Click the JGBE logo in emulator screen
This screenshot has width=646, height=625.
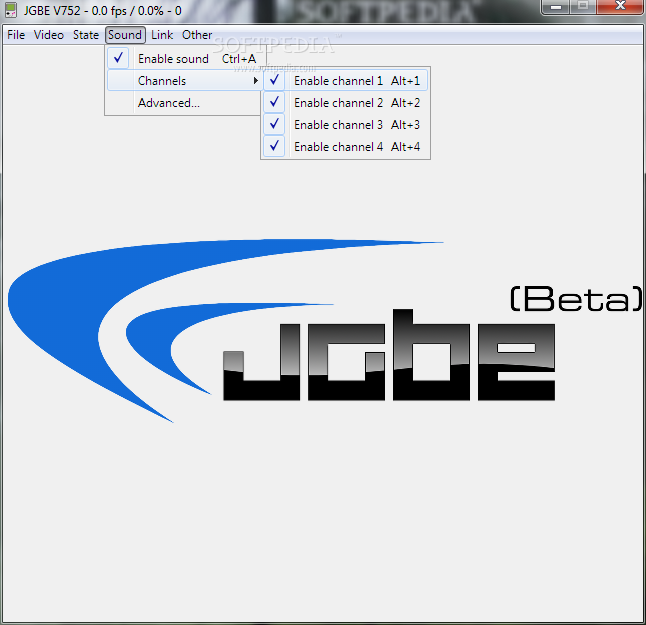325,330
